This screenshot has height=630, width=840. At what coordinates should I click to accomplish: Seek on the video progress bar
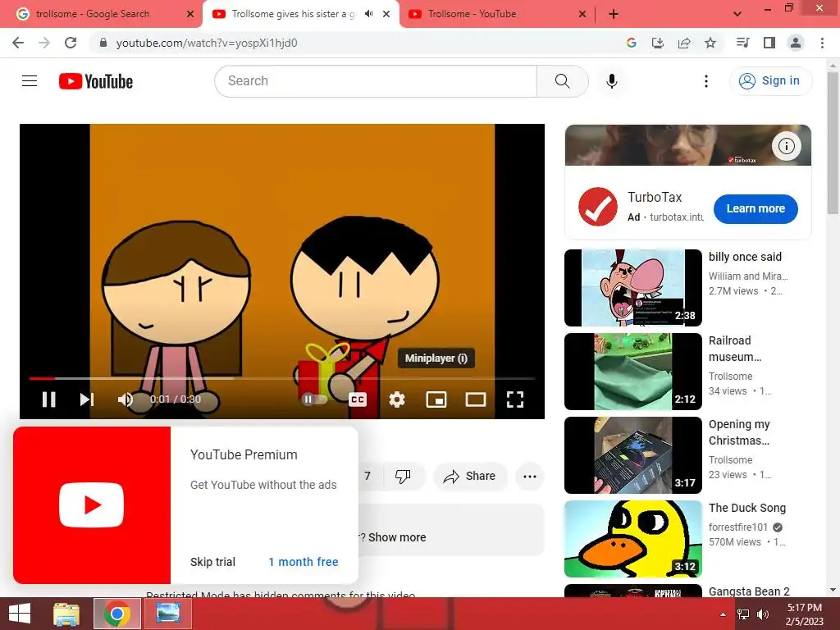(x=282, y=378)
